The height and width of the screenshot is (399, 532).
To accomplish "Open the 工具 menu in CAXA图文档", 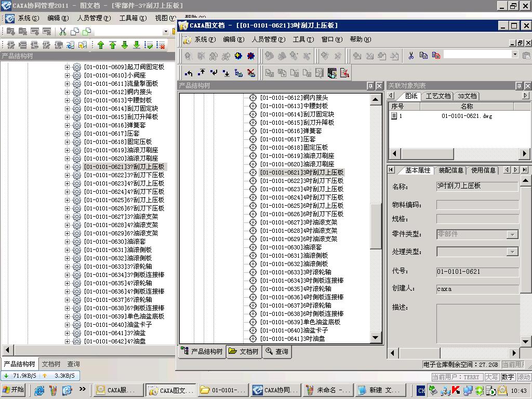I will (301, 39).
